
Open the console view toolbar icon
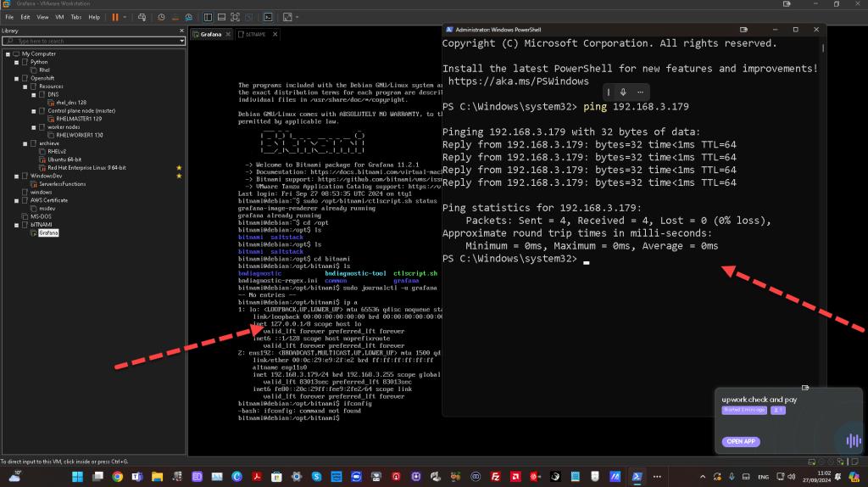point(268,17)
